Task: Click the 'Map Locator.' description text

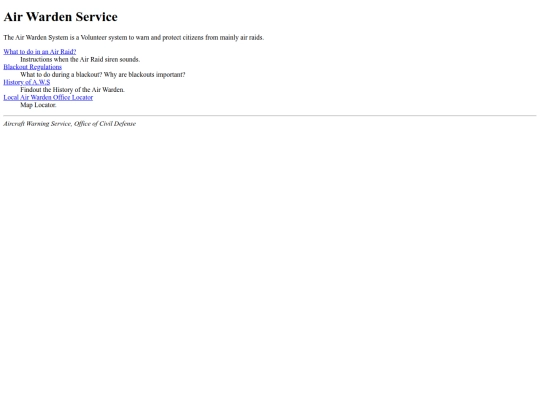Action: (38, 105)
